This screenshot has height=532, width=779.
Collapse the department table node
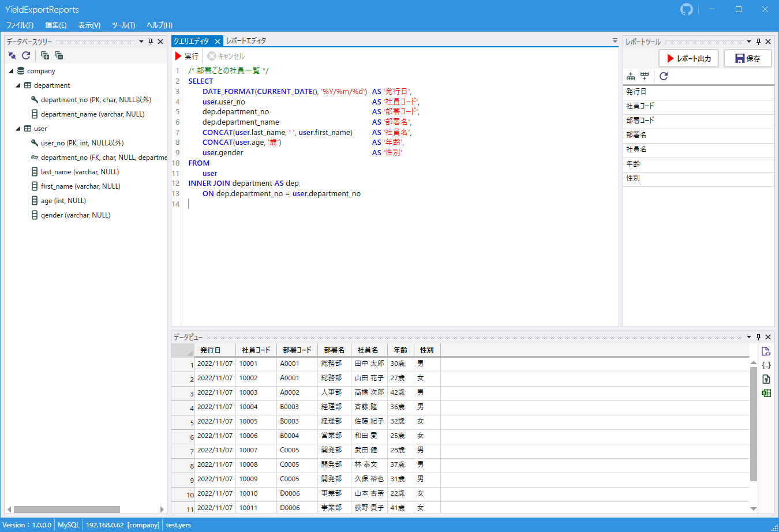point(18,85)
